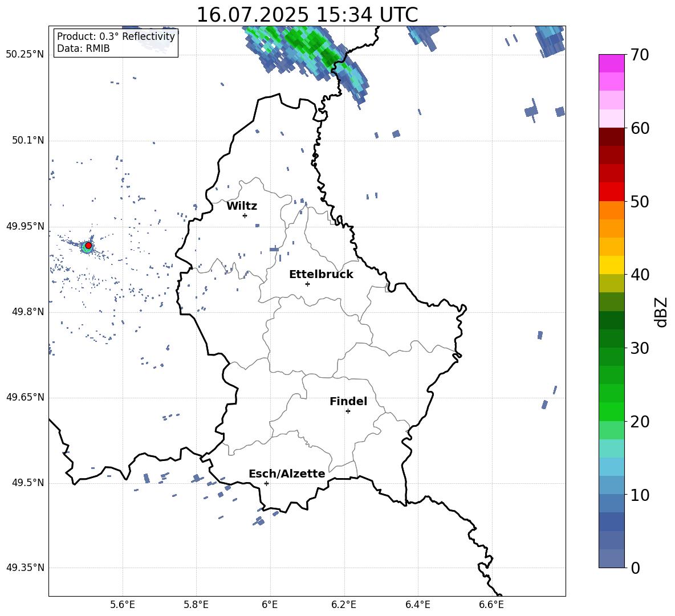675x616 pixels.
Task: Click the dark maroon swatch just below 60
Action: 612,137
